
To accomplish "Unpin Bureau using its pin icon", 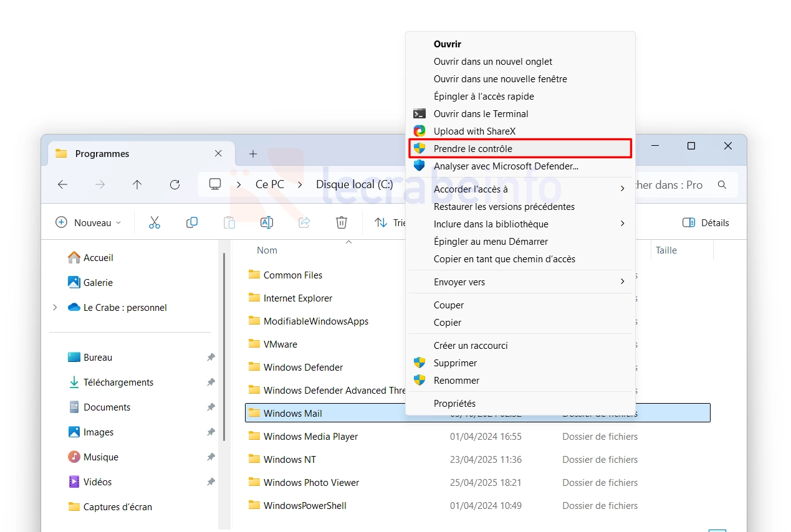I will pos(211,358).
